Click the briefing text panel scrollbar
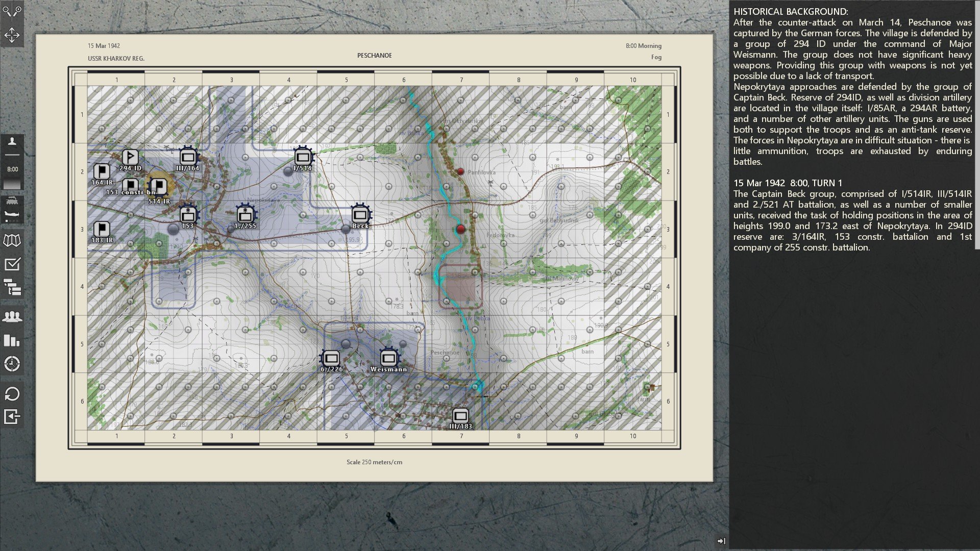This screenshot has width=980, height=551. pos(977,125)
